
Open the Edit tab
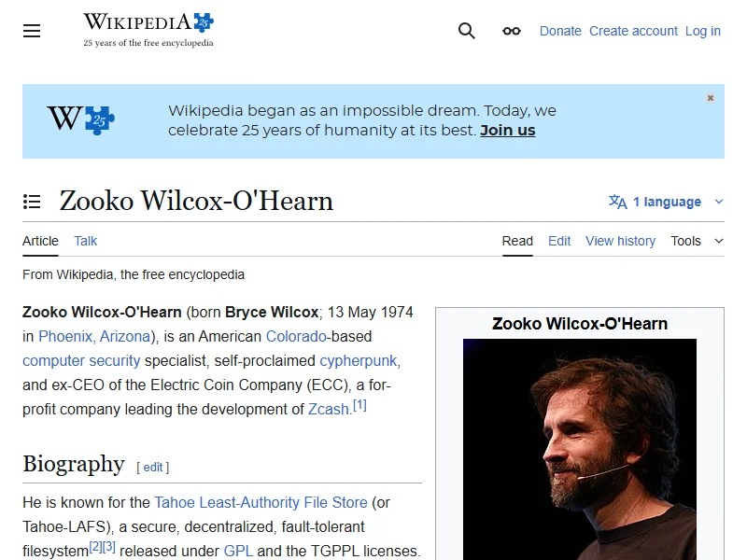(x=559, y=241)
